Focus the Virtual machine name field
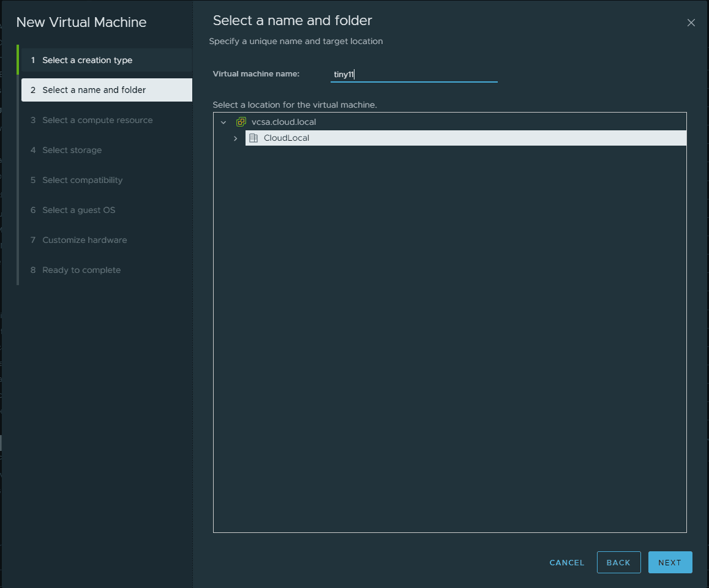The height and width of the screenshot is (588, 709). [414, 74]
